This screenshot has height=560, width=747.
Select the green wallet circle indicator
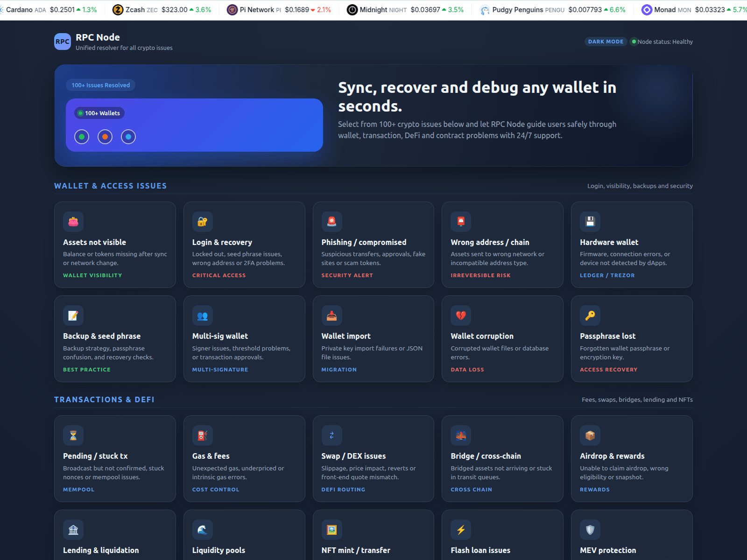click(x=82, y=137)
